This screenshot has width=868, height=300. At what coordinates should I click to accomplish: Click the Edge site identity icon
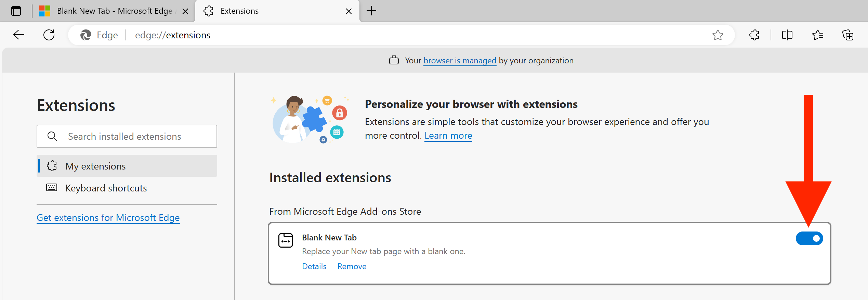99,35
